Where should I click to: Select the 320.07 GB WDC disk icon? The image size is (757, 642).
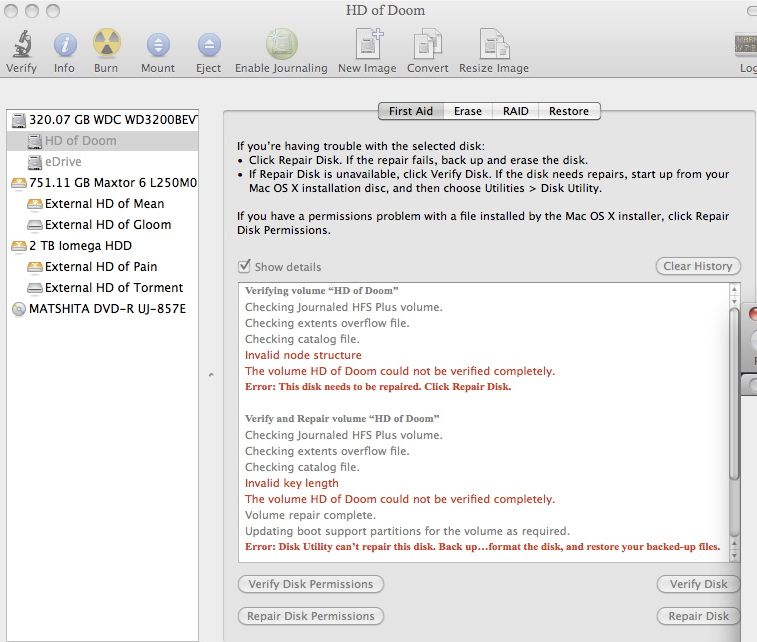(x=18, y=120)
